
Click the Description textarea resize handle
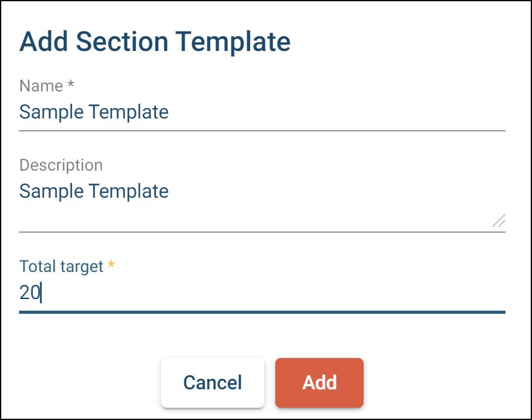[x=499, y=221]
